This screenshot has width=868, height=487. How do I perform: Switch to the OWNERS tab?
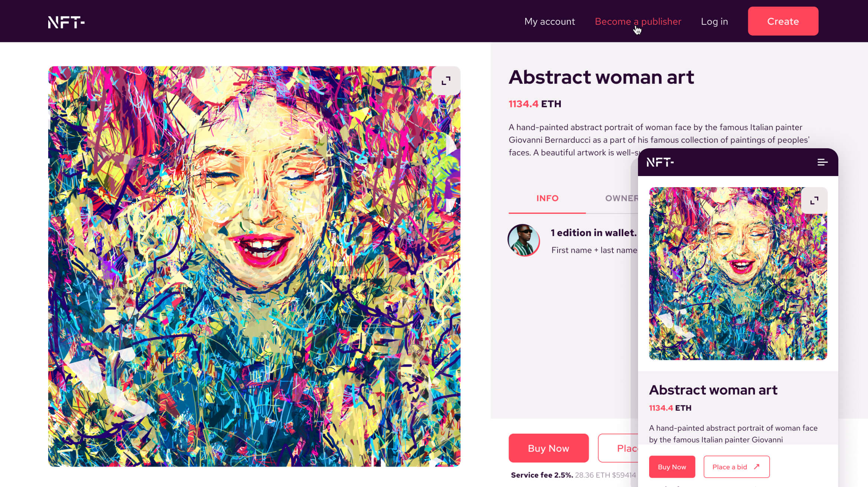[621, 198]
